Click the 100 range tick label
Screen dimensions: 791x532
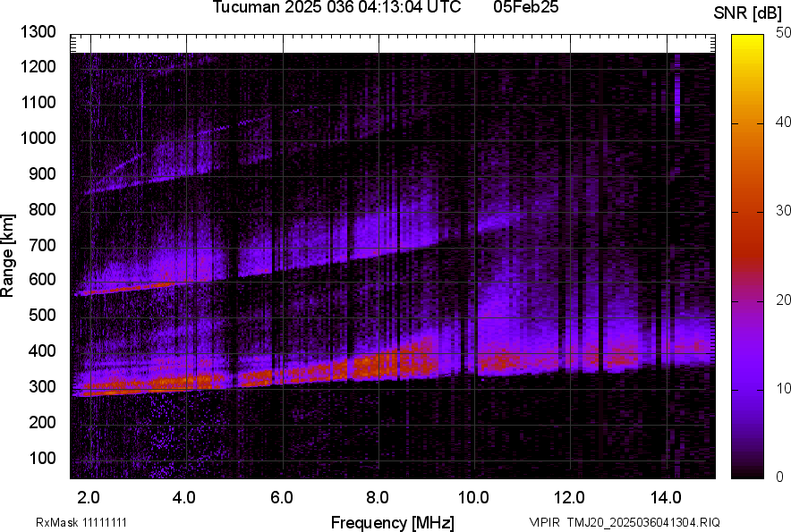pos(42,459)
